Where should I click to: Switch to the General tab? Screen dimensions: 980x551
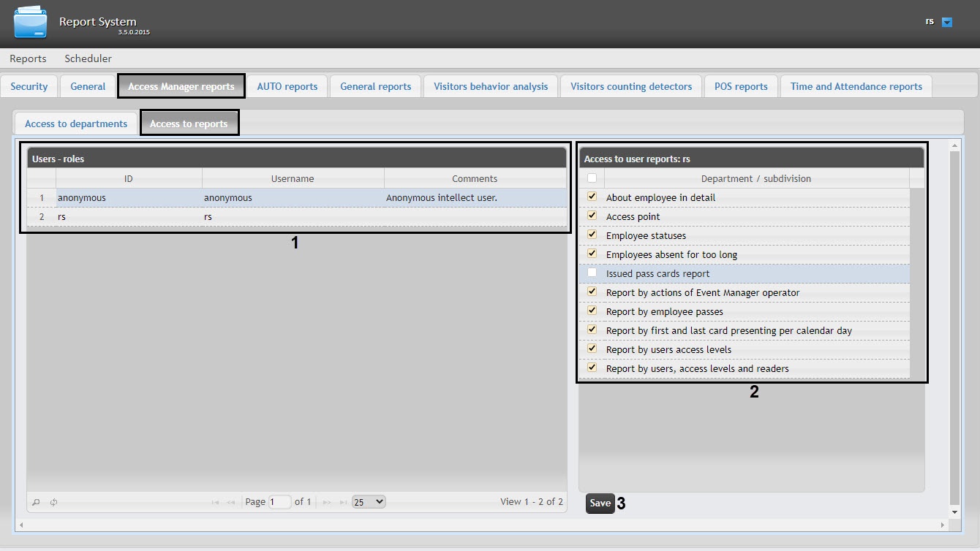point(88,86)
